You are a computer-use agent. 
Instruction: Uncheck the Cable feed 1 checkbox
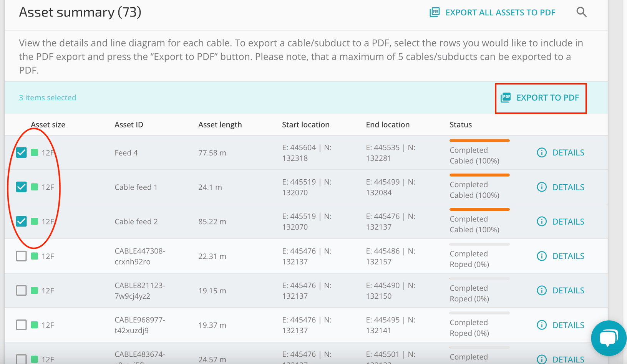tap(22, 187)
